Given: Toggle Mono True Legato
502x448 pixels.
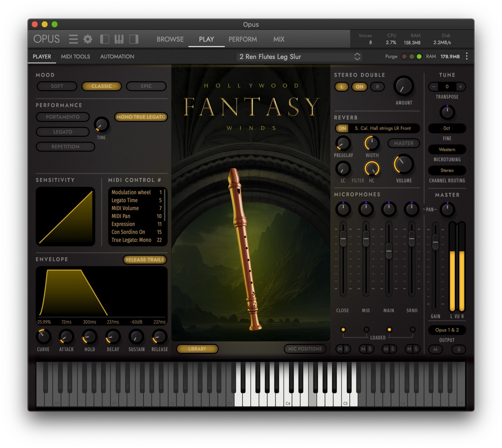Looking at the screenshot, I should point(141,117).
